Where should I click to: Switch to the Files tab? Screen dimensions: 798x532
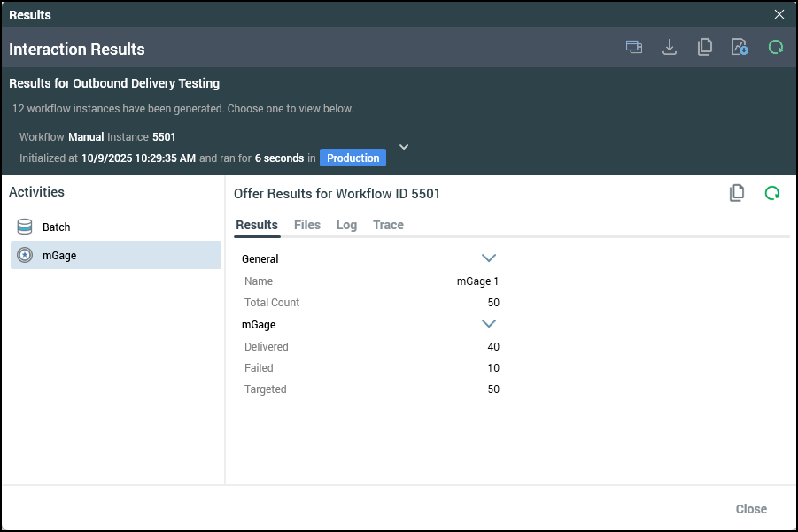[x=307, y=225]
